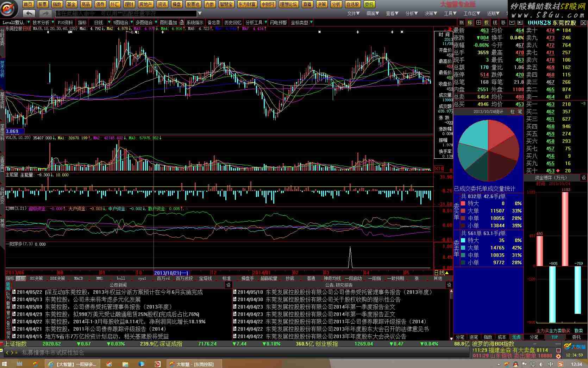
Task: Toggle the 标 marker icon
Action: point(470,23)
